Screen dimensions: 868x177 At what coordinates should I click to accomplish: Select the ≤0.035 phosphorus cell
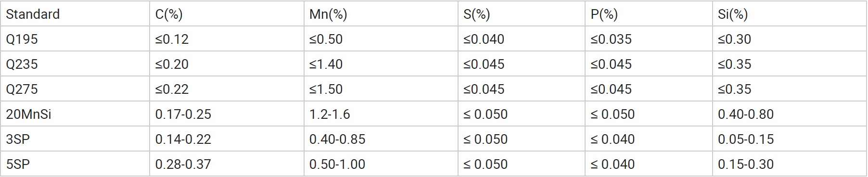click(x=649, y=39)
